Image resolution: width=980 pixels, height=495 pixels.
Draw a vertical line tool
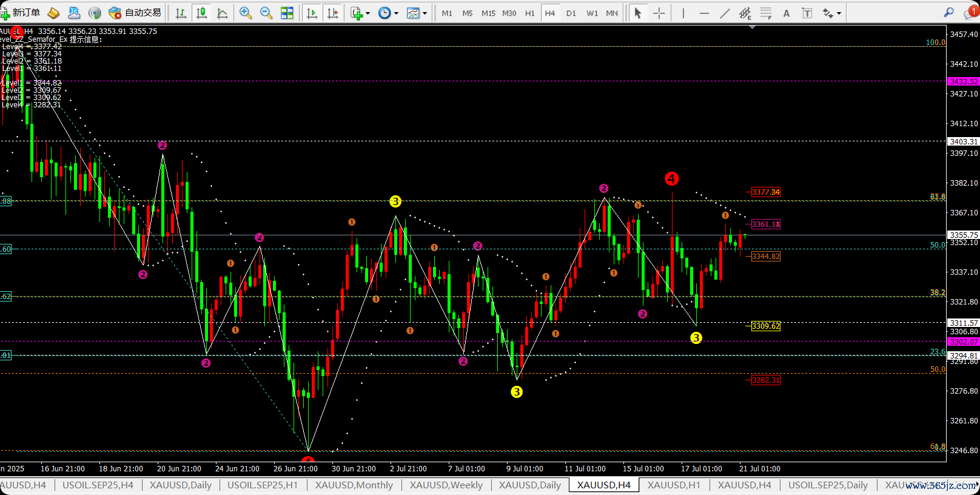click(x=683, y=13)
